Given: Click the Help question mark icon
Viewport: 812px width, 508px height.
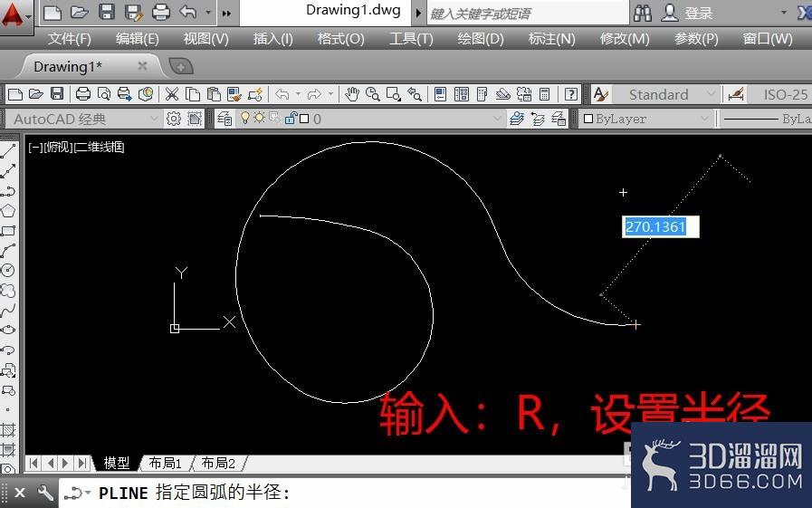Looking at the screenshot, I should click(570, 94).
